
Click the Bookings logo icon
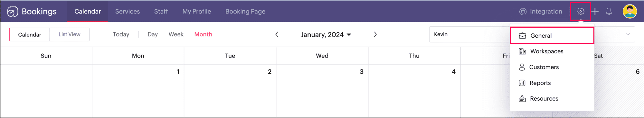point(13,12)
